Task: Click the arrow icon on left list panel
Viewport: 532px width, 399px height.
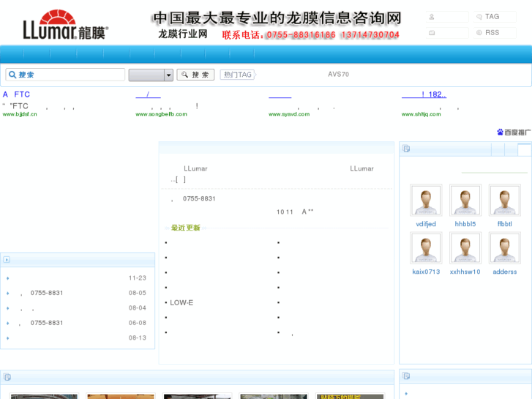Action: 7,260
